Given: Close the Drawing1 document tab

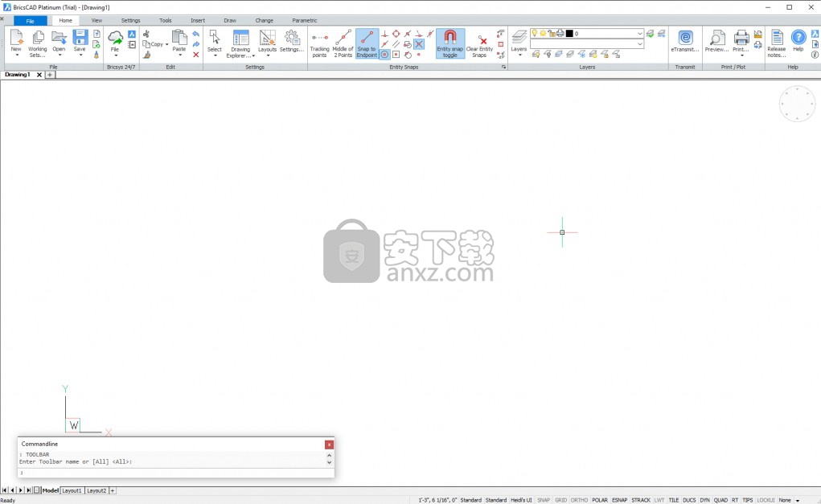Looking at the screenshot, I should tap(39, 75).
